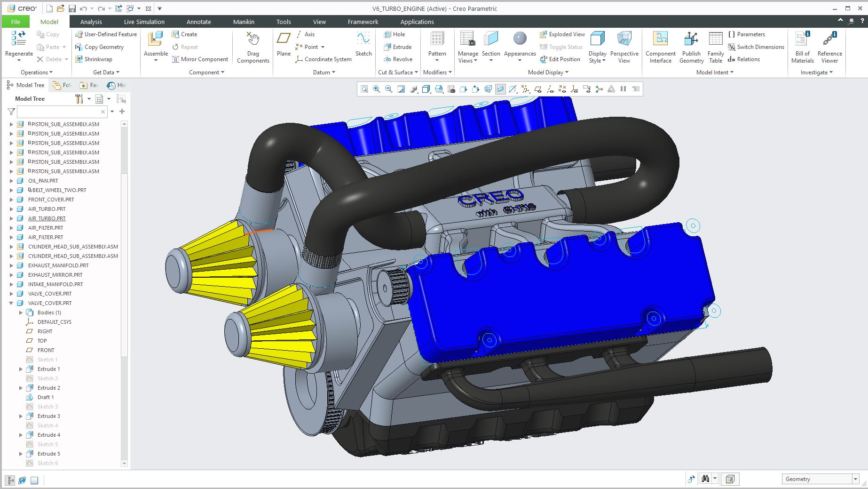Select the Sketch tool in Datum group

point(363,40)
